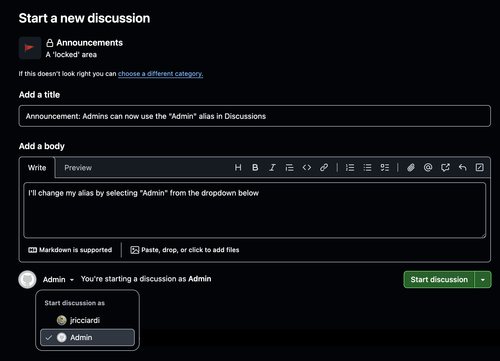Insert a numbered list
500x361 pixels.
click(350, 167)
